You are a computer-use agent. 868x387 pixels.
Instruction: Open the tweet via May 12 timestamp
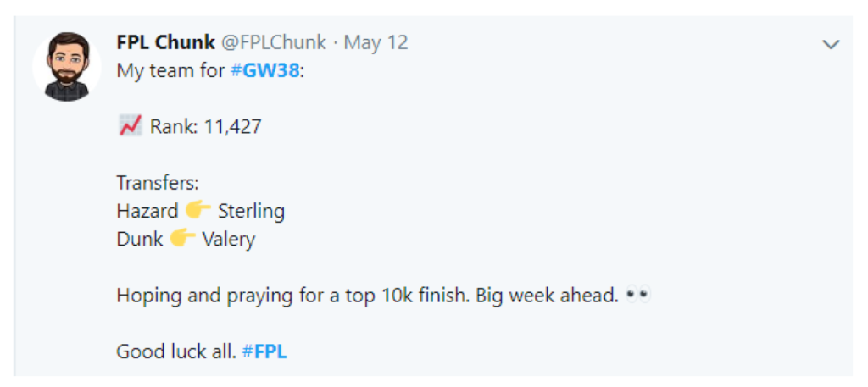click(376, 42)
